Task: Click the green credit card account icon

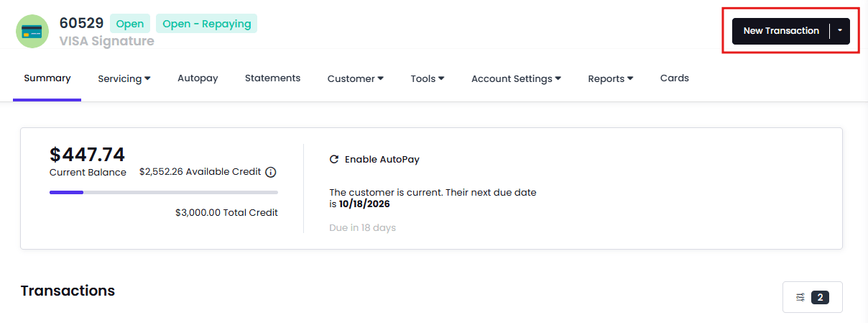Action: [x=32, y=31]
